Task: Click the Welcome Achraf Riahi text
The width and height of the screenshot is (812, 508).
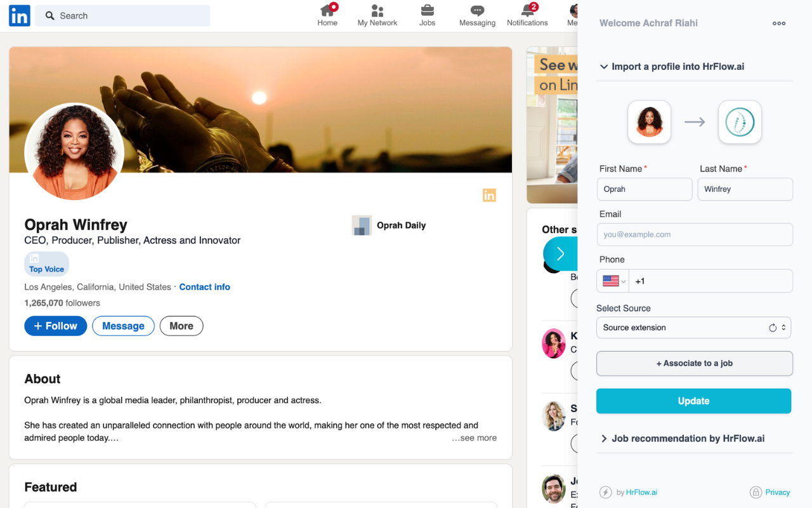Action: pos(648,23)
